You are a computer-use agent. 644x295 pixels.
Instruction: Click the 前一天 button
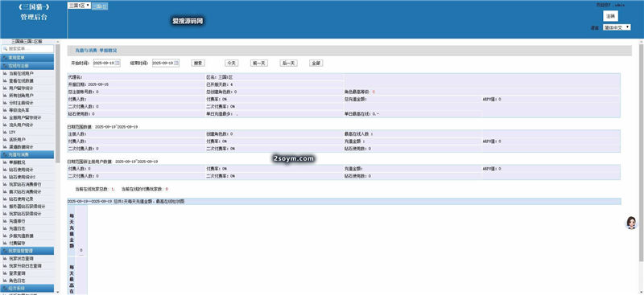[x=259, y=64]
